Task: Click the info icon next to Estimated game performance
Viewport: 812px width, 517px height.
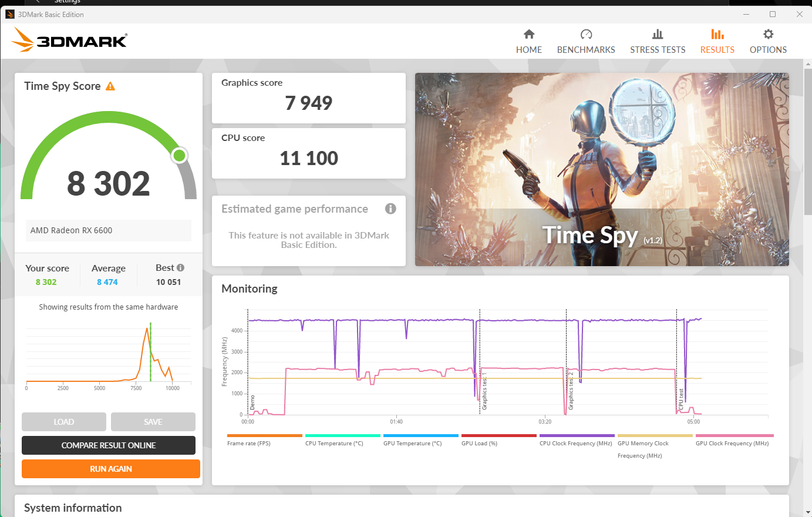Action: point(390,209)
